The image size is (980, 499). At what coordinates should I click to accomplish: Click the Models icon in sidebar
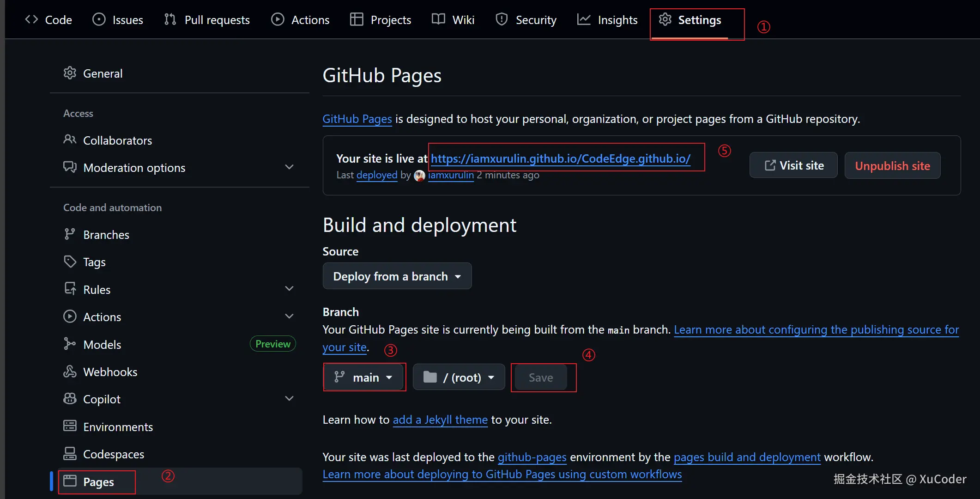click(x=70, y=344)
